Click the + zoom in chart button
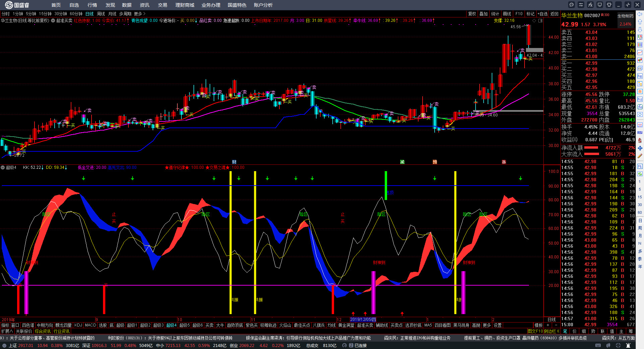 coord(548,325)
